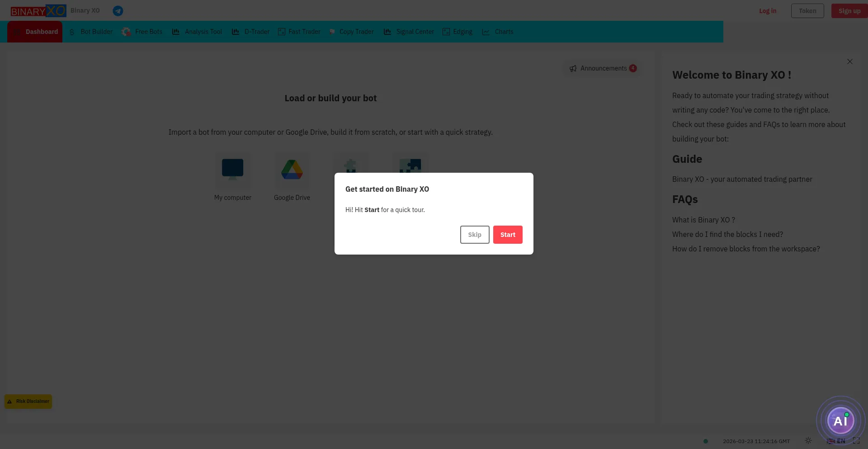
Task: Skip the quick tour dialog
Action: [x=475, y=235]
